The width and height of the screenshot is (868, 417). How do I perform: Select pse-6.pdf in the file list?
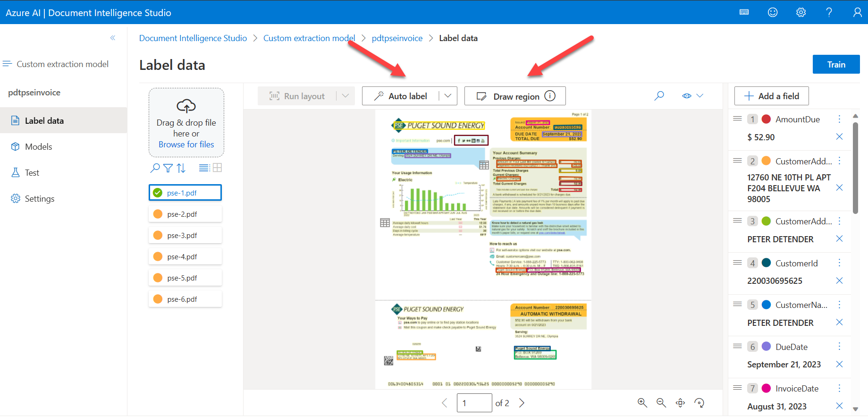pyautogui.click(x=185, y=299)
